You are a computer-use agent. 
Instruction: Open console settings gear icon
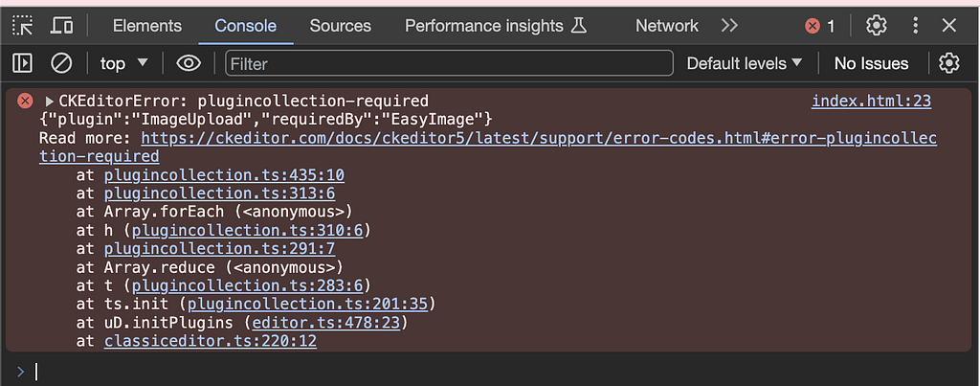(948, 63)
